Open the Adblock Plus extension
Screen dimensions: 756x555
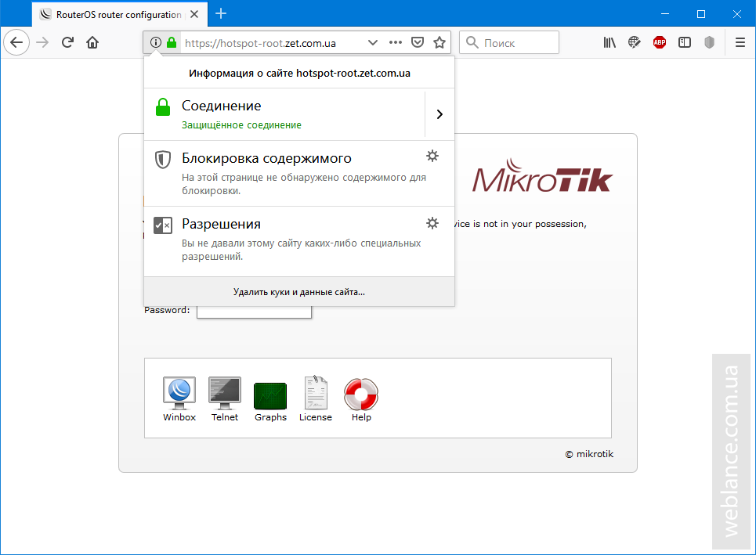pyautogui.click(x=660, y=43)
